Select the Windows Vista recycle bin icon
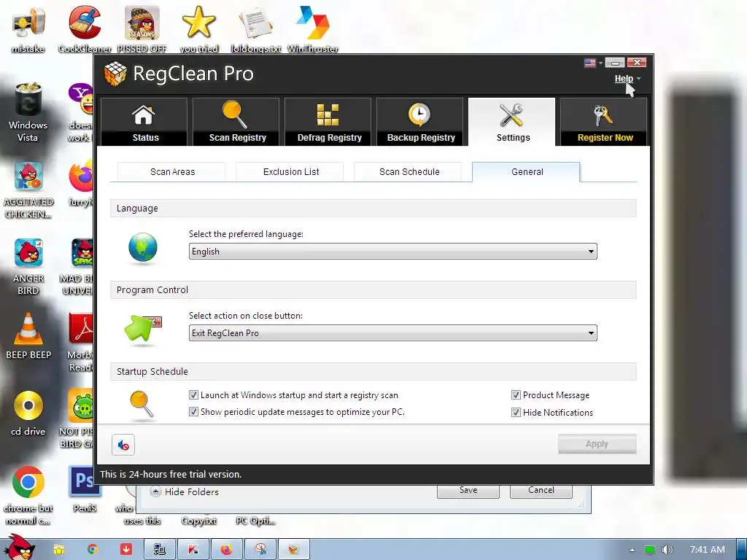This screenshot has width=747, height=560. (28, 112)
